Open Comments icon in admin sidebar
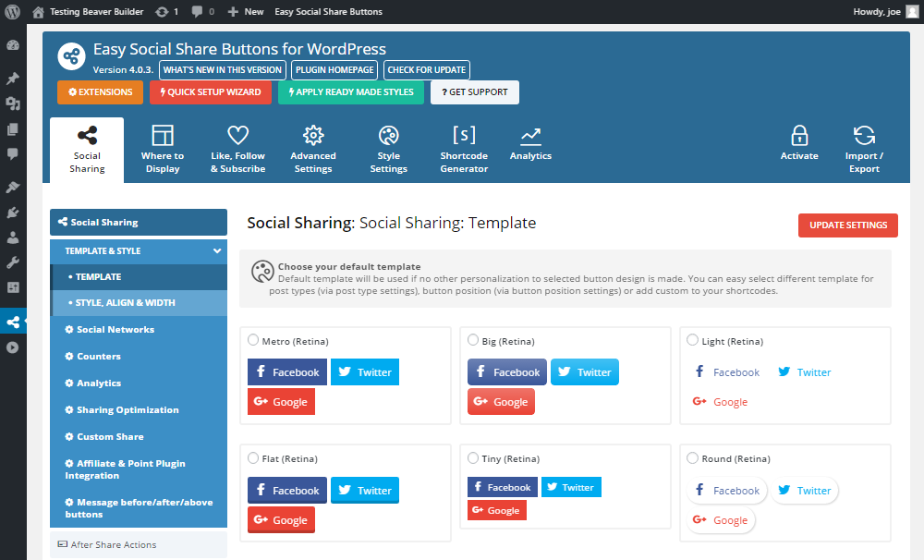 coord(13,153)
